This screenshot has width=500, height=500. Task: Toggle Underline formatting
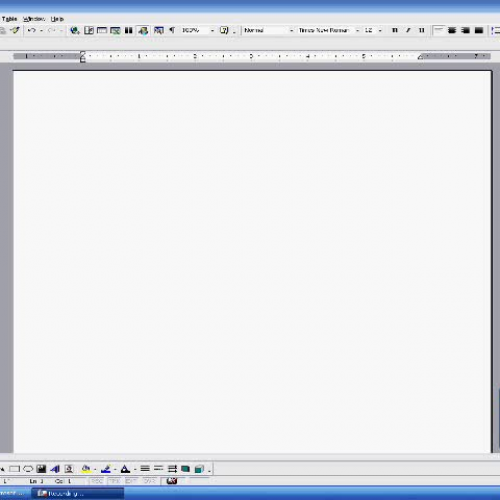pyautogui.click(x=421, y=30)
